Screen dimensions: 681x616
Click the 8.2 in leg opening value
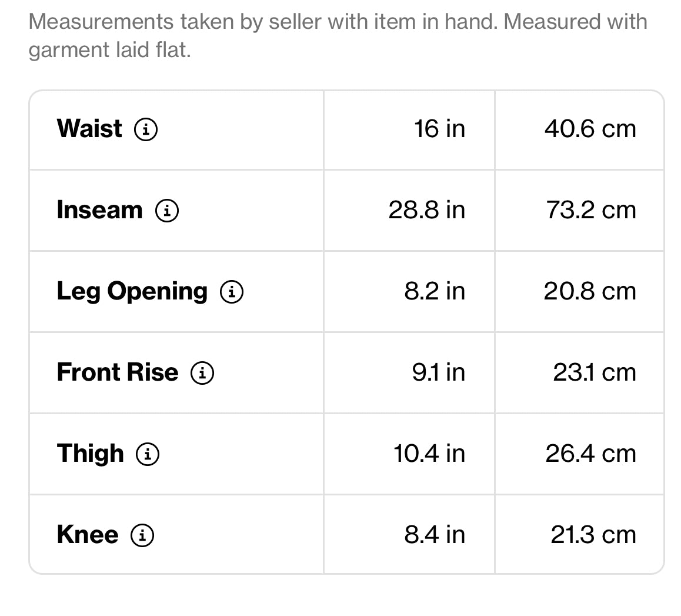434,291
